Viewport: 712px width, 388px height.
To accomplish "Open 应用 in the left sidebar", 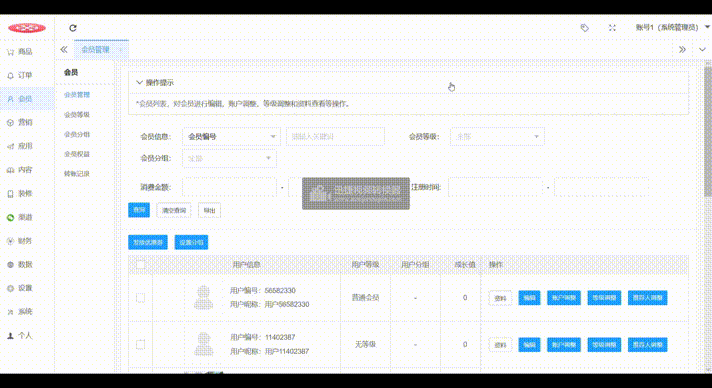I will 20,146.
